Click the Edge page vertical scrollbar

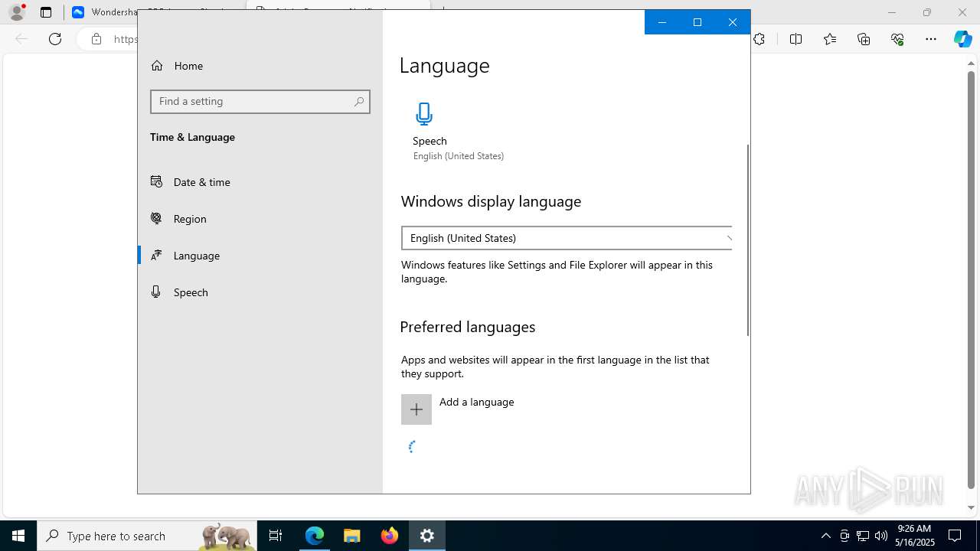coord(972,281)
